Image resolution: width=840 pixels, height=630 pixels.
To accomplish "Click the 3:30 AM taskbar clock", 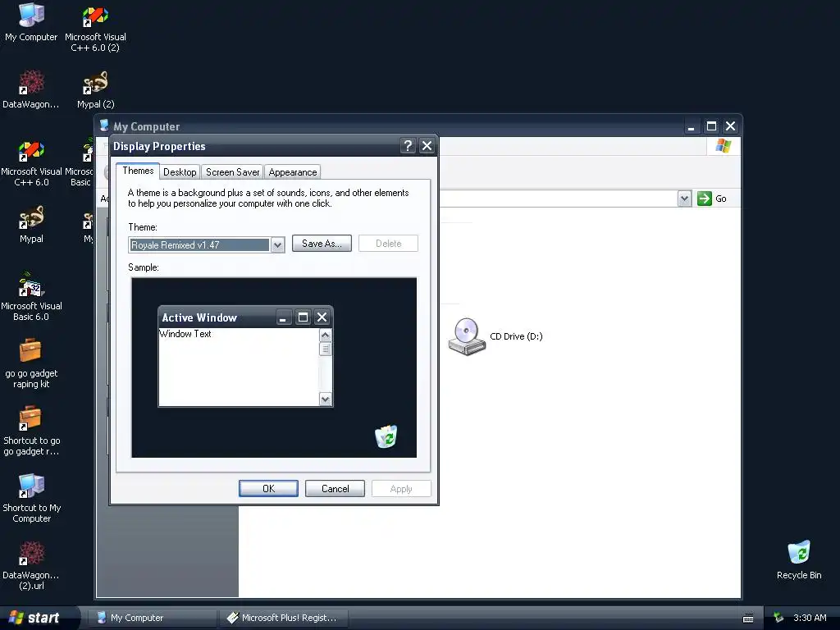I will 810,618.
